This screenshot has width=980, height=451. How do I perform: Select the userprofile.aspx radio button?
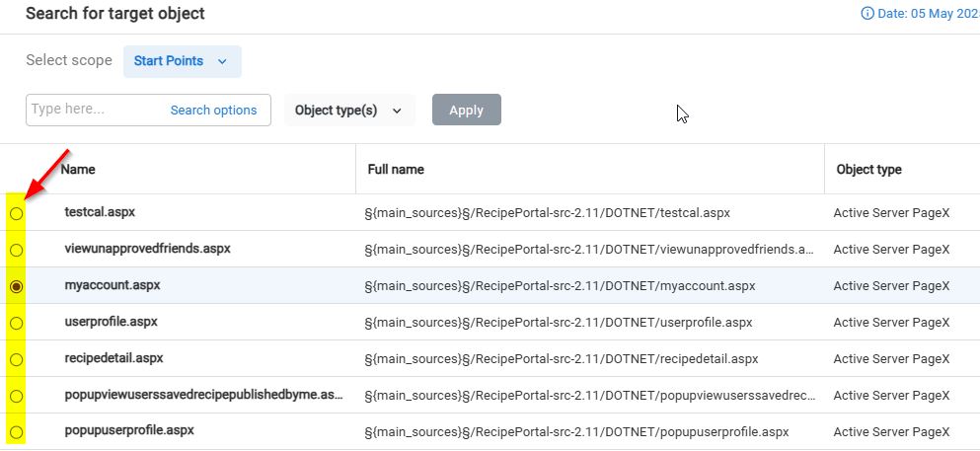[x=17, y=323]
